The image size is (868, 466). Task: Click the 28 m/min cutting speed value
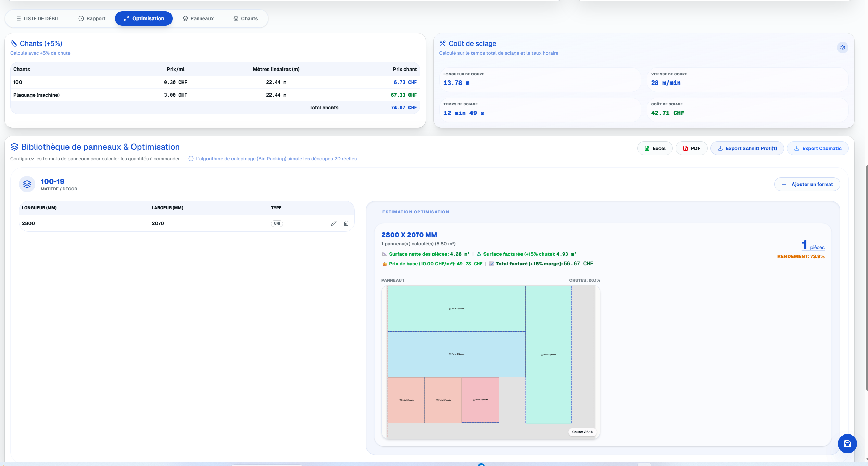click(666, 83)
